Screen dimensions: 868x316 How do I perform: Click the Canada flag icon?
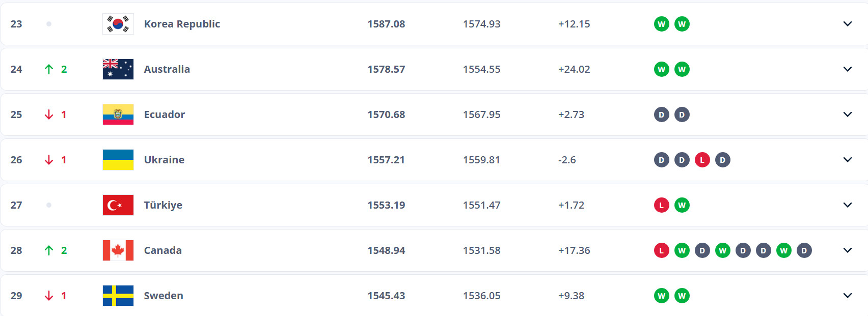click(x=118, y=250)
